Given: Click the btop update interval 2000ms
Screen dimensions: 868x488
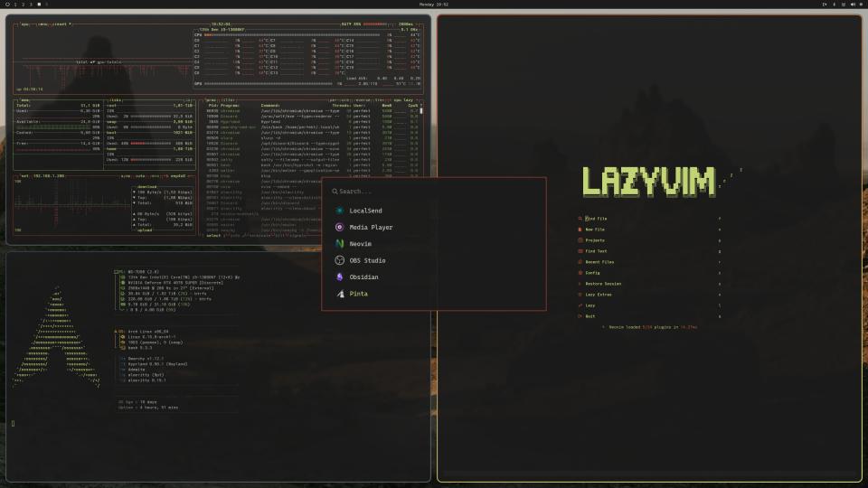Looking at the screenshot, I should pyautogui.click(x=406, y=24).
